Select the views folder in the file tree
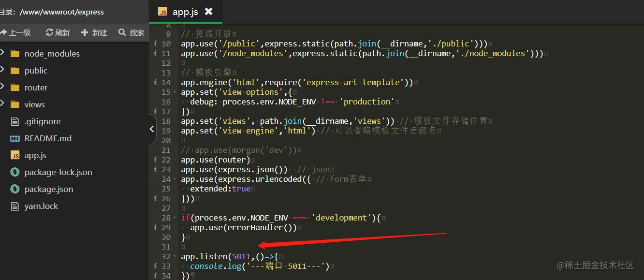This screenshot has width=644, height=280. [x=34, y=104]
